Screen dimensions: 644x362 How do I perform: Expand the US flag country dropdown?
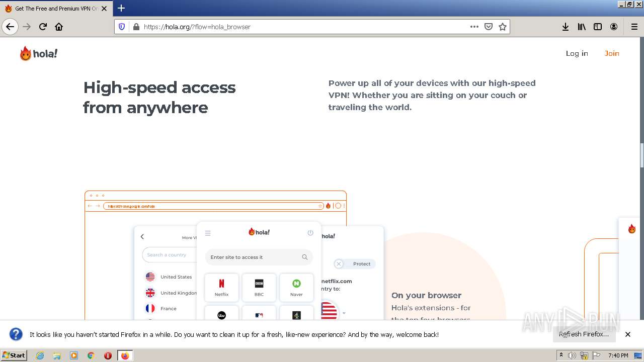click(344, 313)
